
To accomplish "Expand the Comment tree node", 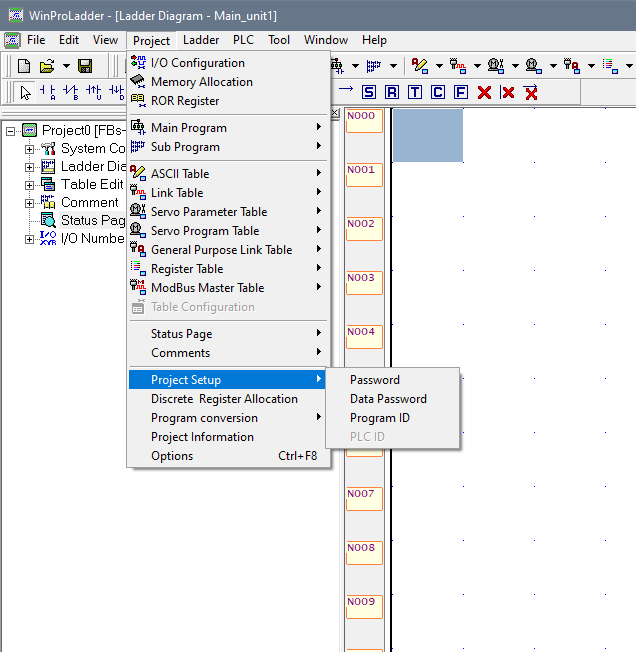I will tap(29, 203).
